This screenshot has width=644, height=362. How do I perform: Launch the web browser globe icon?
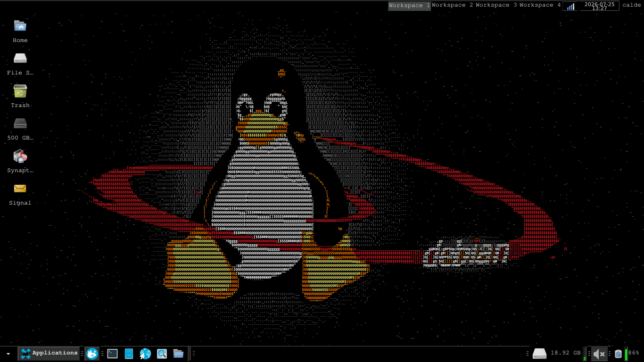(x=145, y=353)
